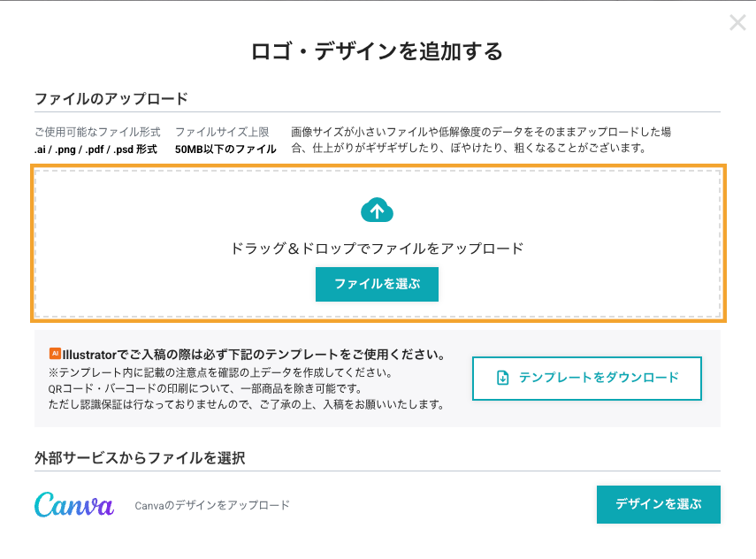Click the ロゴ・デザインを追加する heading
This screenshot has width=756, height=559.
377,51
